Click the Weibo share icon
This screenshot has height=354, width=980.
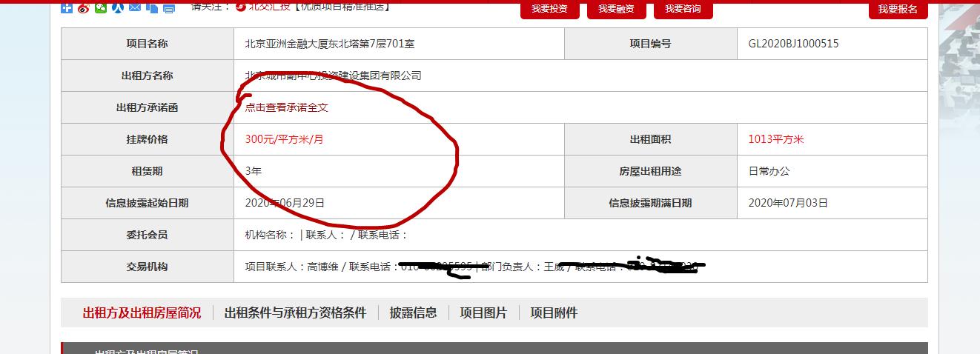(83, 8)
